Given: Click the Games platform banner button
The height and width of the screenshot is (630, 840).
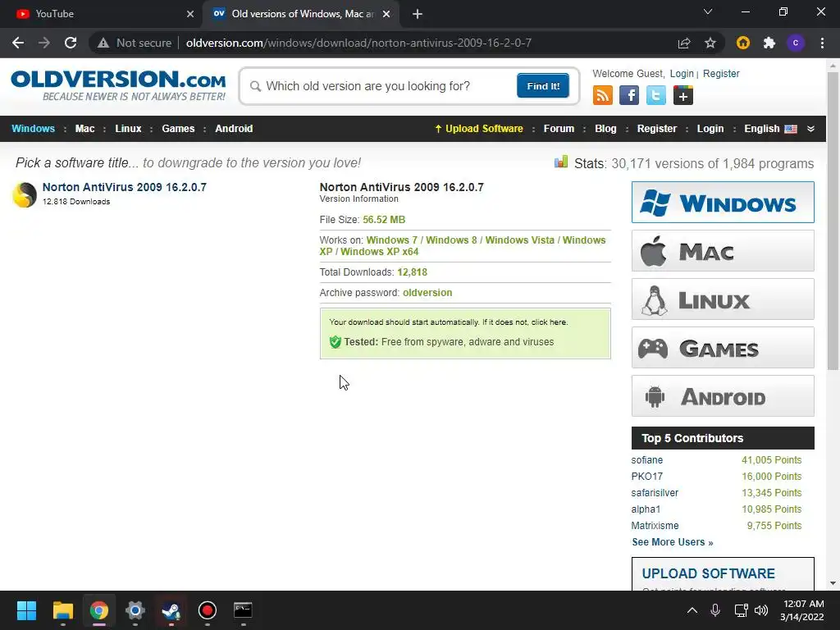Looking at the screenshot, I should point(723,348).
